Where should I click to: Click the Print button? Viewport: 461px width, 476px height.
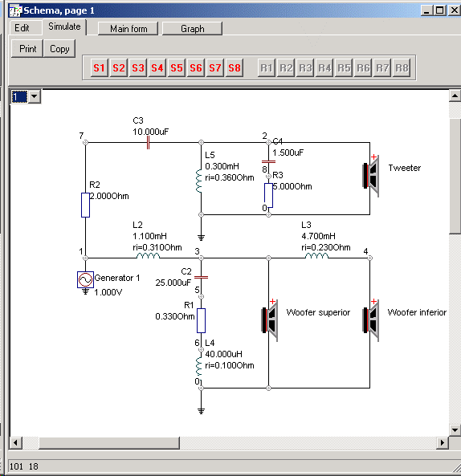(x=27, y=49)
